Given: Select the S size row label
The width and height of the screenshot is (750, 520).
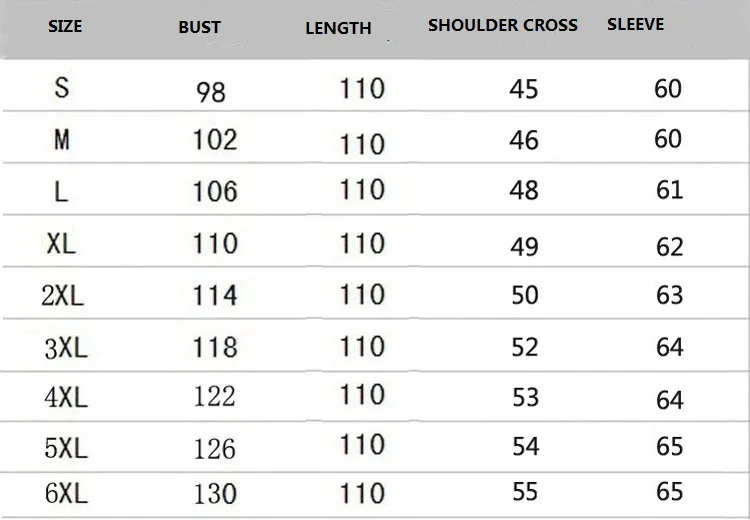Looking at the screenshot, I should [x=62, y=88].
